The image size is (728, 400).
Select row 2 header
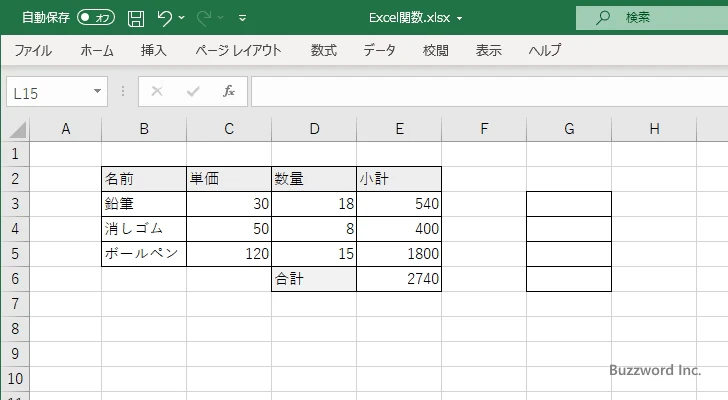pyautogui.click(x=15, y=179)
